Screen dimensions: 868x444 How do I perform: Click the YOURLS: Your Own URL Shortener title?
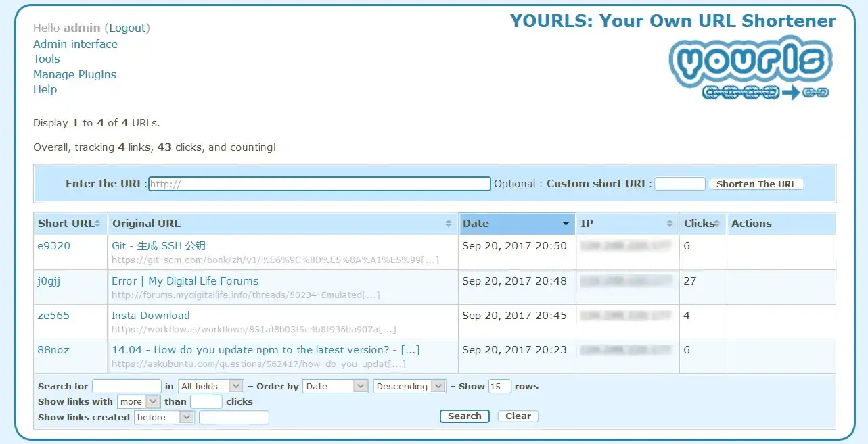point(673,21)
